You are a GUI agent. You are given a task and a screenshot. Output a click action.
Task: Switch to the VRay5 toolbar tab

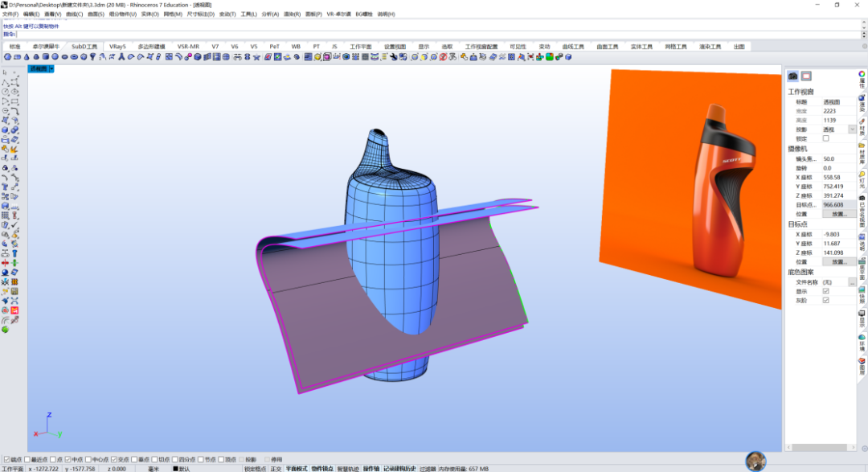pos(117,47)
